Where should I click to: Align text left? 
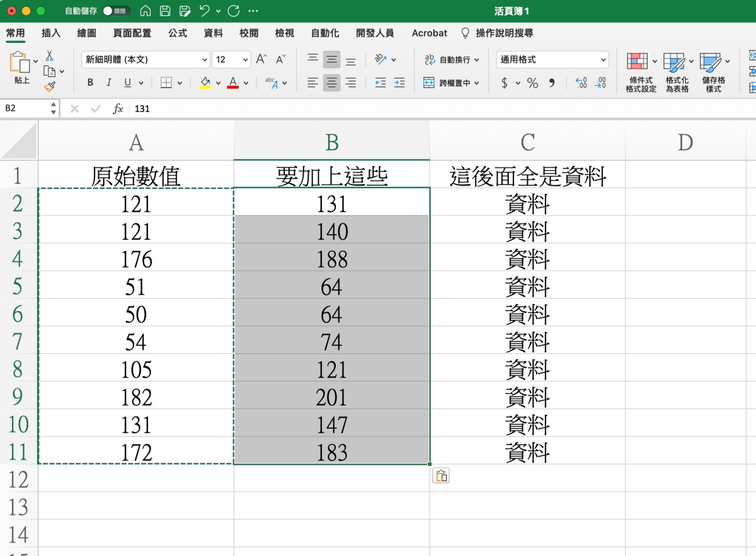(312, 82)
